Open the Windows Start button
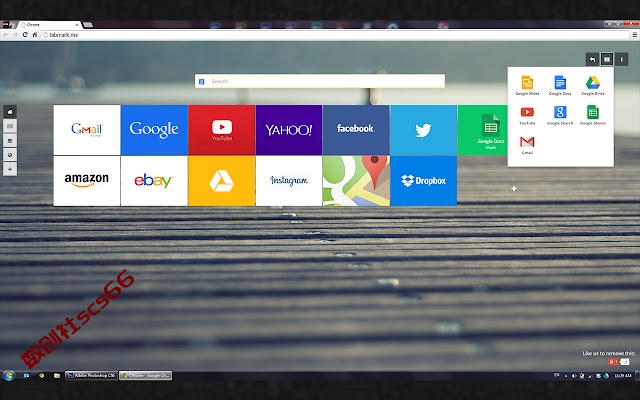The image size is (640, 400). pos(8,375)
